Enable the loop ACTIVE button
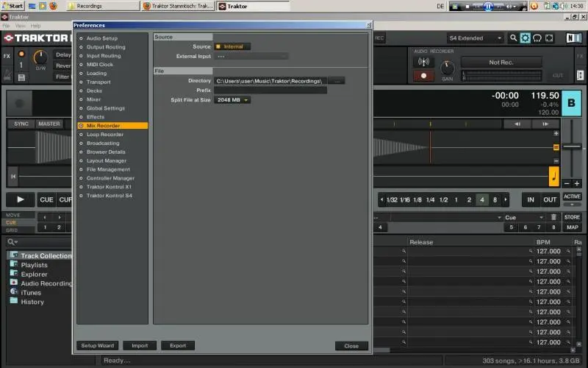Screen dimensions: 588x368 (x=572, y=197)
